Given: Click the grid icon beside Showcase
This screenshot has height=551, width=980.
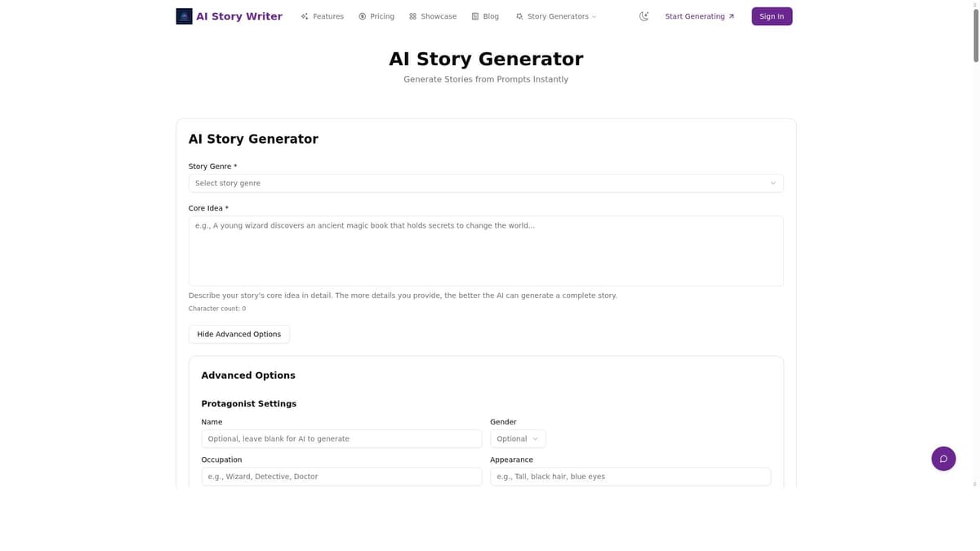Looking at the screenshot, I should pos(414,16).
